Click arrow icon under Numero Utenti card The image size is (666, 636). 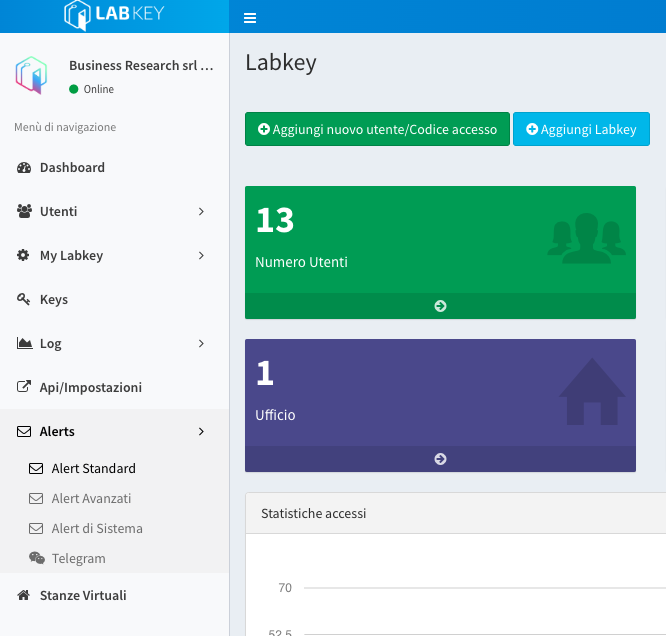[440, 306]
